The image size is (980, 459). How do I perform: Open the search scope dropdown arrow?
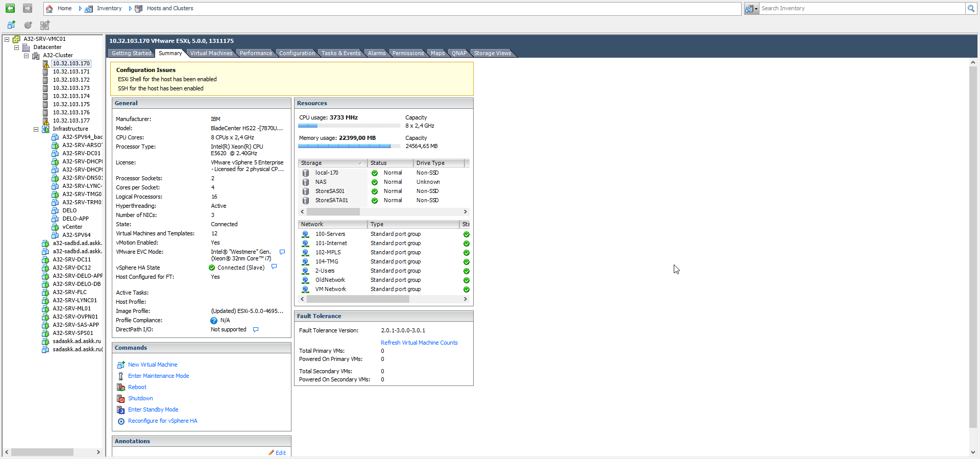click(x=756, y=9)
